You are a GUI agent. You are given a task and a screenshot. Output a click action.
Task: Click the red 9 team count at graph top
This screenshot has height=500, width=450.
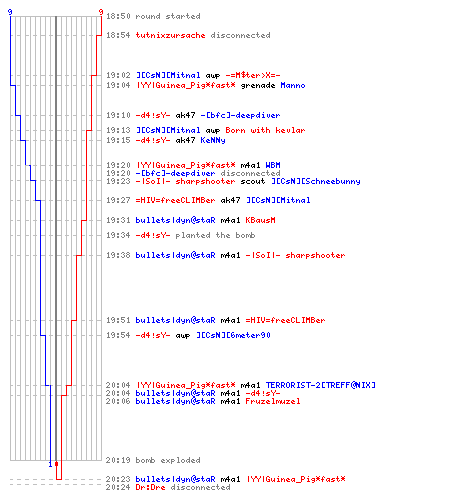[x=101, y=12]
